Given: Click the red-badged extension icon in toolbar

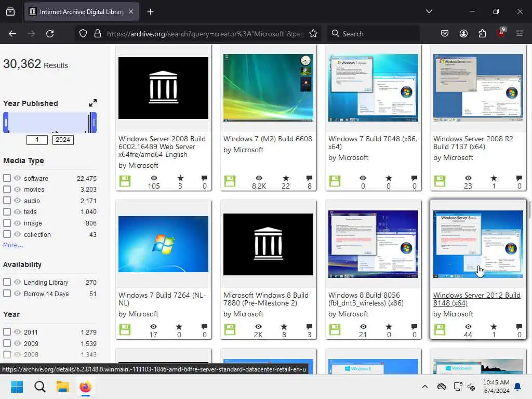Looking at the screenshot, I should 501,33.
